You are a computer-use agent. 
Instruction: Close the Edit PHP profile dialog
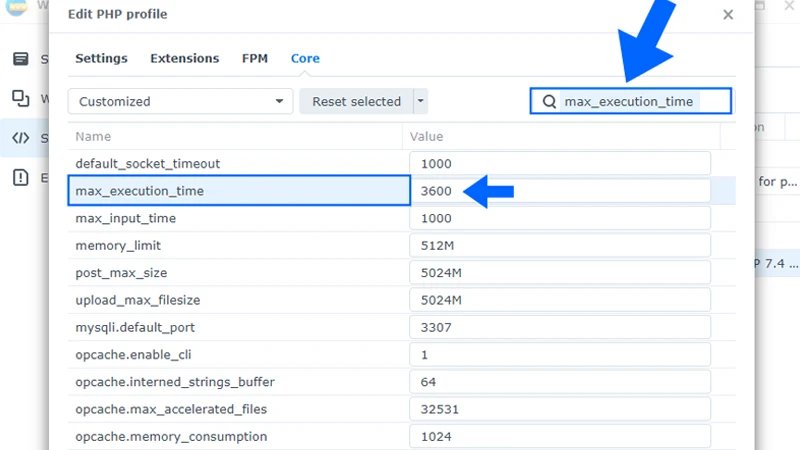[x=728, y=15]
